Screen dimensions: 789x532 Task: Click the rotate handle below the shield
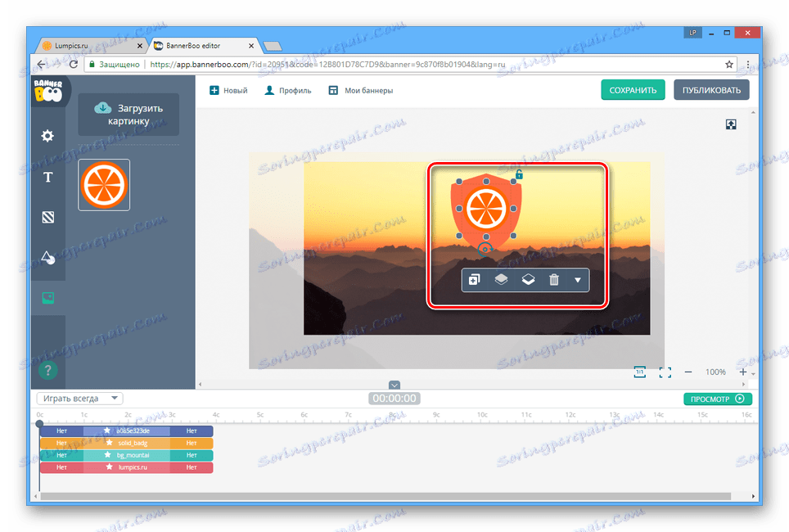coord(485,249)
